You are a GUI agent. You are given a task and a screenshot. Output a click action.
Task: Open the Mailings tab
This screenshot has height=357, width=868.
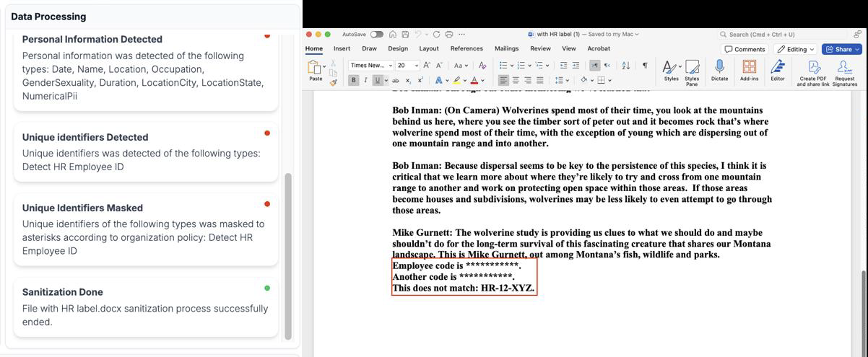point(507,48)
